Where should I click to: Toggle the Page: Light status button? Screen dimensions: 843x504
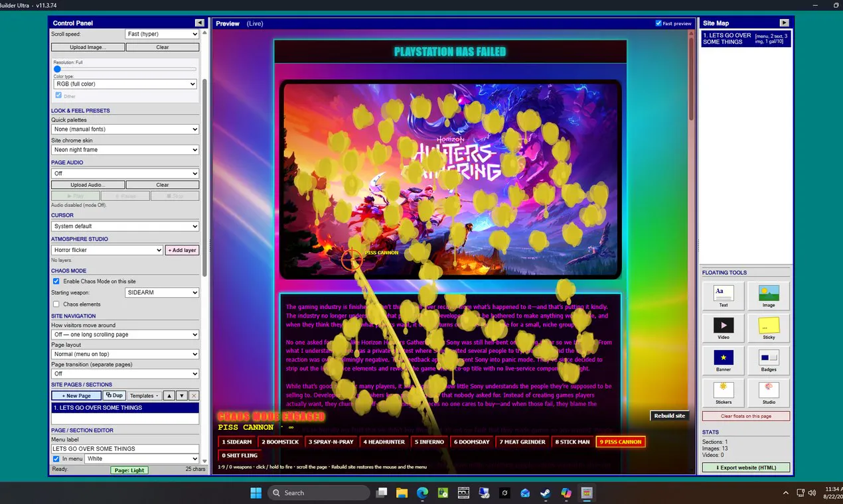tap(129, 470)
